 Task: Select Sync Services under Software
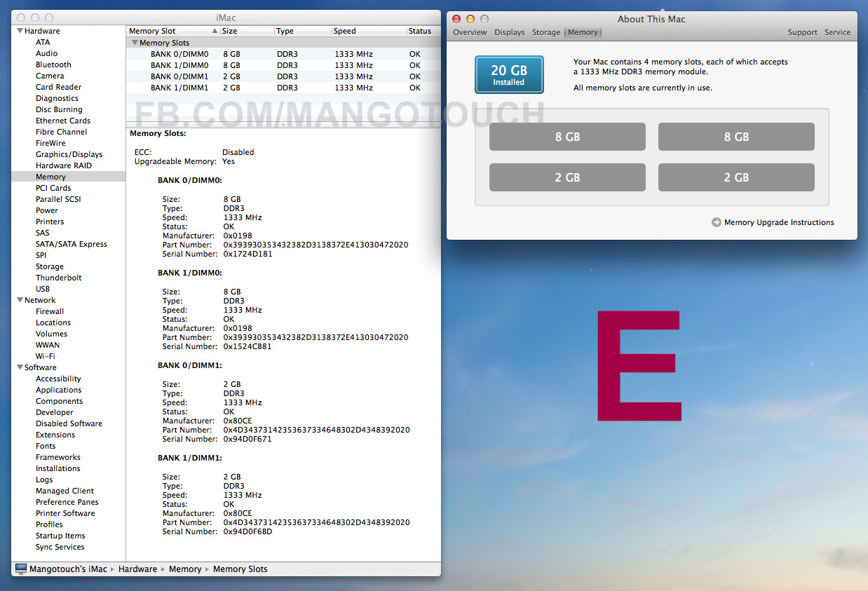(x=60, y=547)
